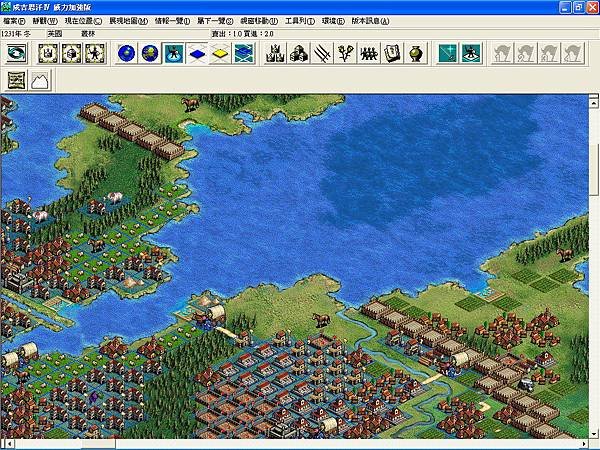Click the stacked cubes resources icon
This screenshot has width=600, height=450.
(x=299, y=53)
